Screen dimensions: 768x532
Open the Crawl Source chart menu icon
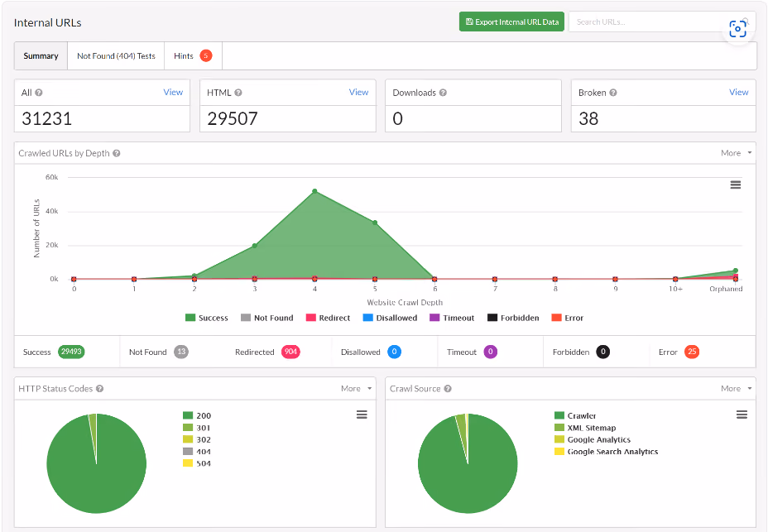point(742,415)
